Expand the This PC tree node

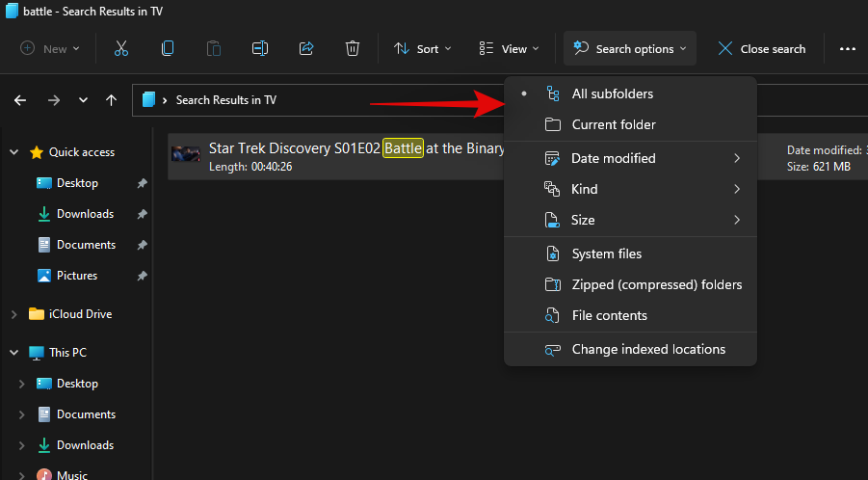click(x=13, y=353)
